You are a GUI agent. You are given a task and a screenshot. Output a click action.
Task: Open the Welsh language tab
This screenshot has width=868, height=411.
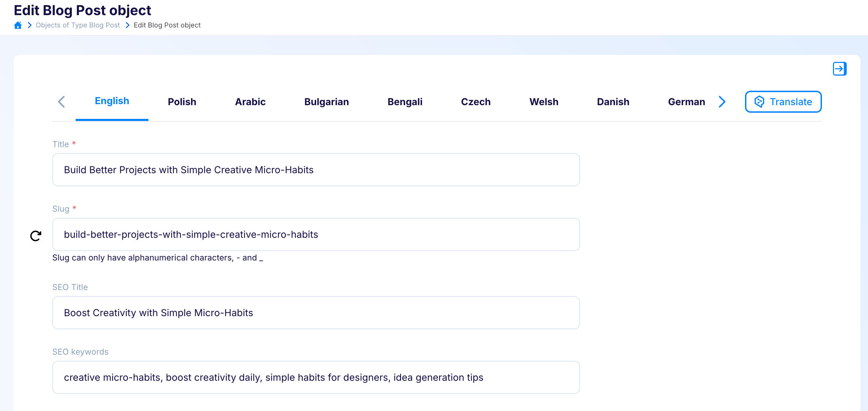click(x=544, y=102)
